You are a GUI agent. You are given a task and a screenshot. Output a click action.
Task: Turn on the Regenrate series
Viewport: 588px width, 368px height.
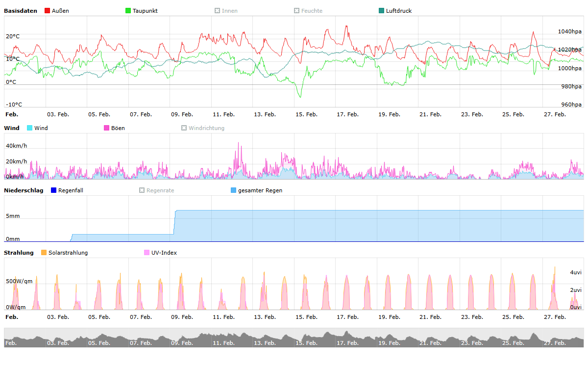pyautogui.click(x=142, y=190)
